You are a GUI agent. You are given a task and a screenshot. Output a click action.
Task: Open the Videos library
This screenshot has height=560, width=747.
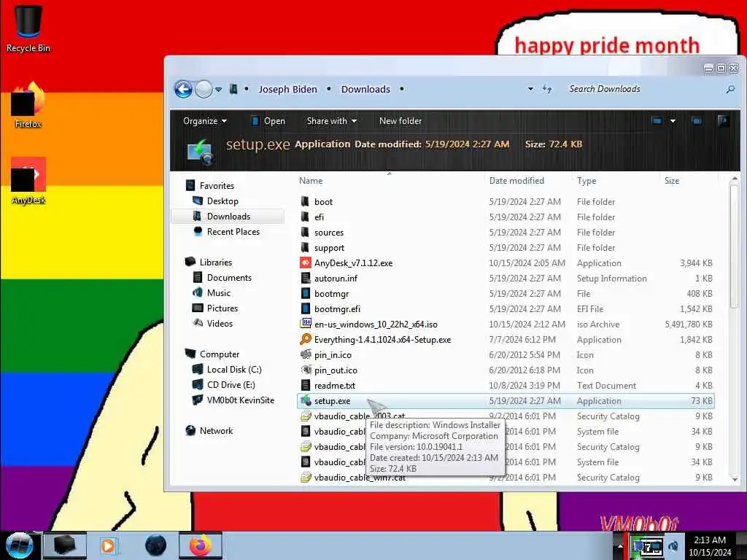(x=220, y=323)
